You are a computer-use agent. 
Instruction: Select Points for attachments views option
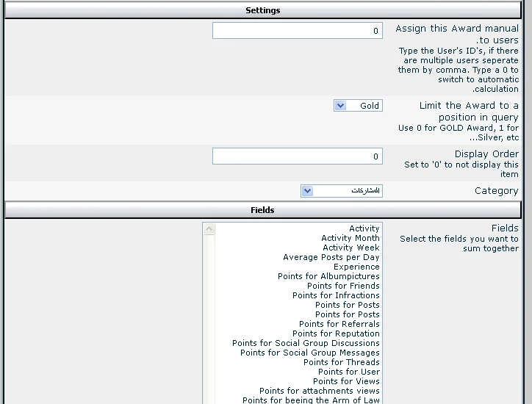coord(319,391)
